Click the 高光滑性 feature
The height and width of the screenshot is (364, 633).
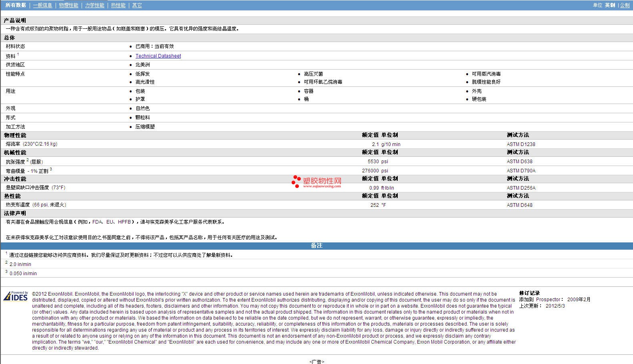pos(145,82)
